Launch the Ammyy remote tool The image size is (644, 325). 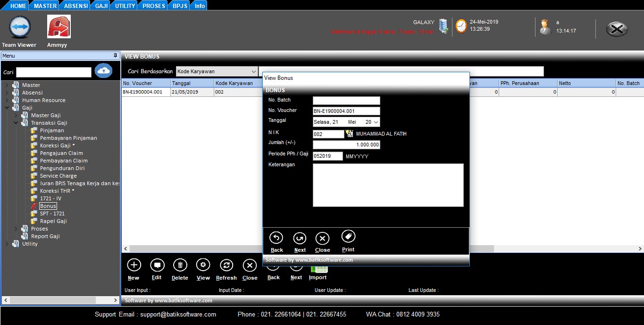(x=59, y=27)
